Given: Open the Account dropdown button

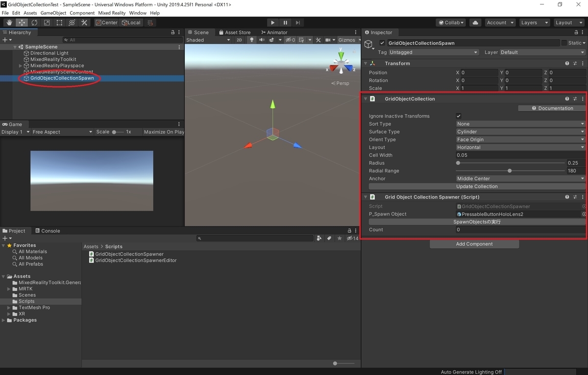Looking at the screenshot, I should pos(500,23).
